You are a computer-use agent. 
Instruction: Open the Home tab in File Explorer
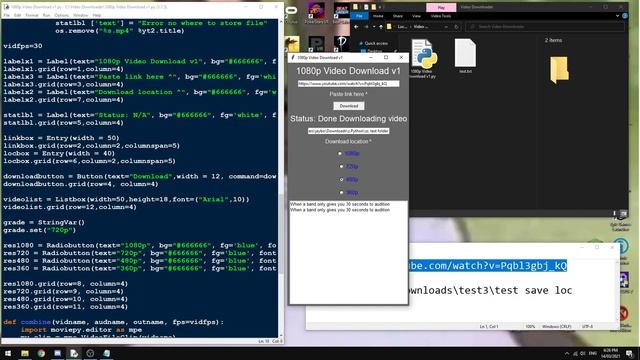378,16
